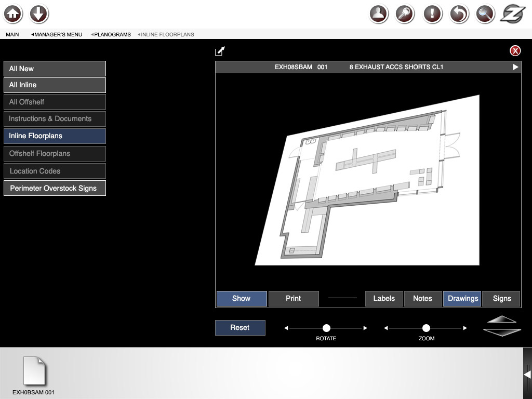
Task: Toggle the Labels overlay
Action: [x=384, y=299]
